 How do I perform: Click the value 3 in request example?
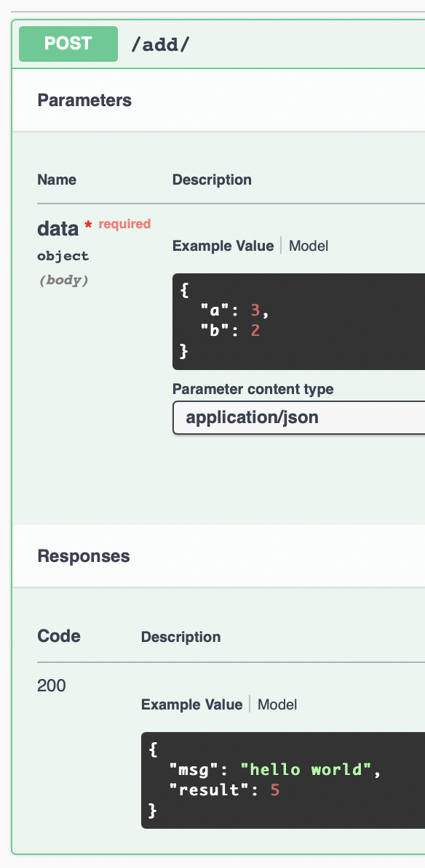(x=255, y=311)
